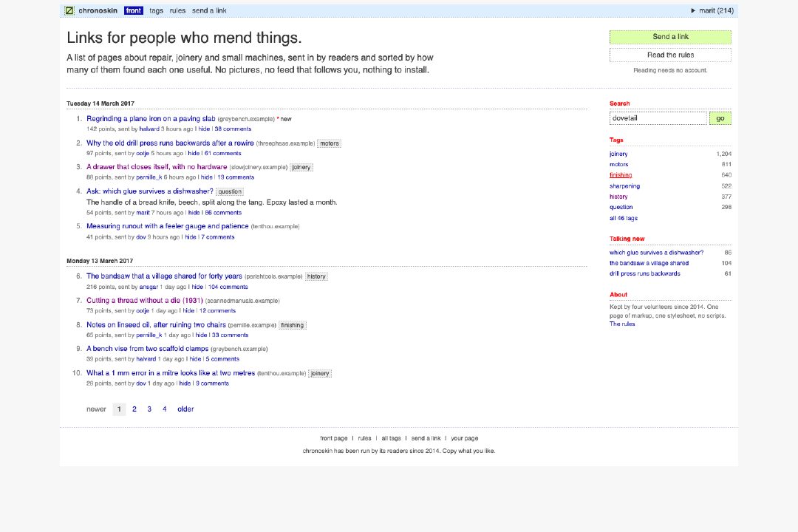
Task: Open 'A bench vise from two scaffold clamps'
Action: [148, 349]
